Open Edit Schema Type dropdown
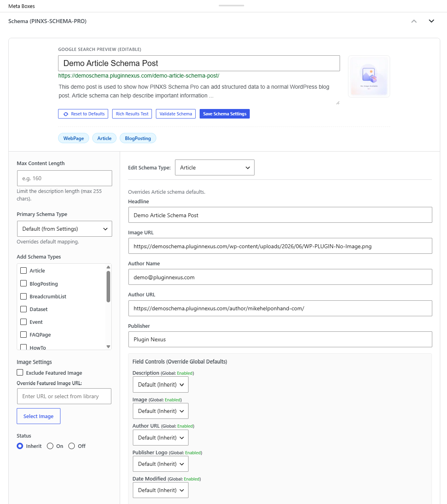 pyautogui.click(x=215, y=167)
